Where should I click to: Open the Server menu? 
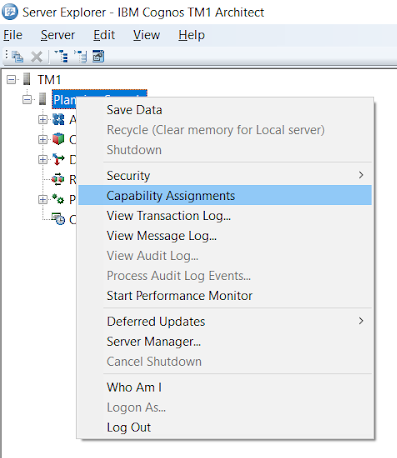58,35
